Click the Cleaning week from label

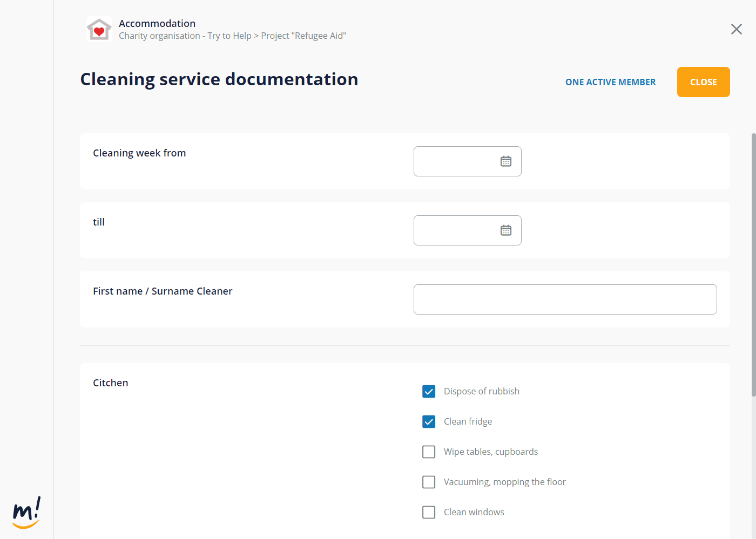(139, 153)
